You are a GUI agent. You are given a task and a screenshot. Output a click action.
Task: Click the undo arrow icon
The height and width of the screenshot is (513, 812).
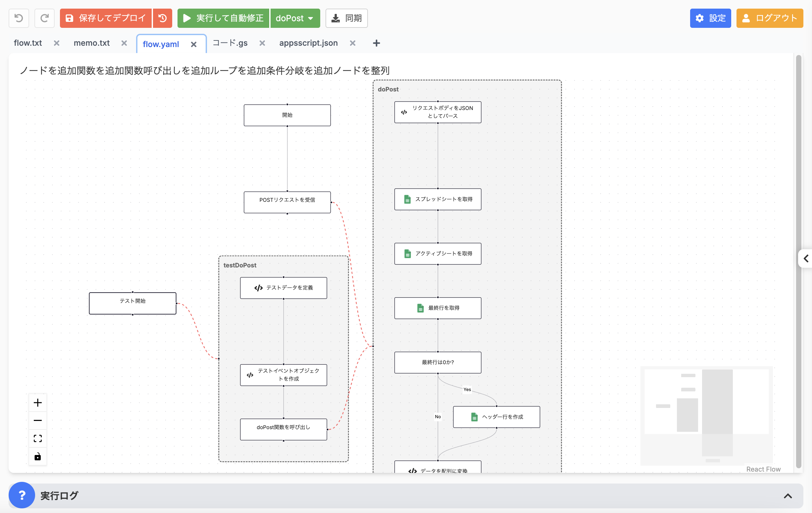[x=19, y=18]
